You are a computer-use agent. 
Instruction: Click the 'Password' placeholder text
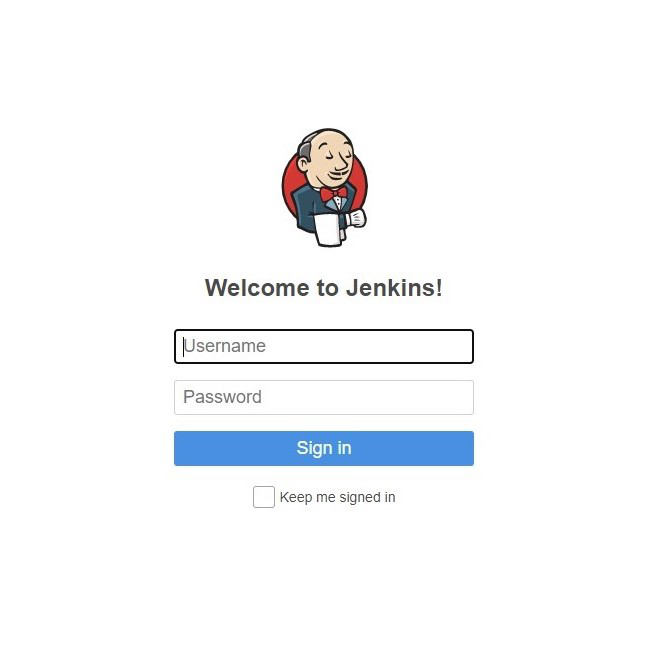point(222,397)
